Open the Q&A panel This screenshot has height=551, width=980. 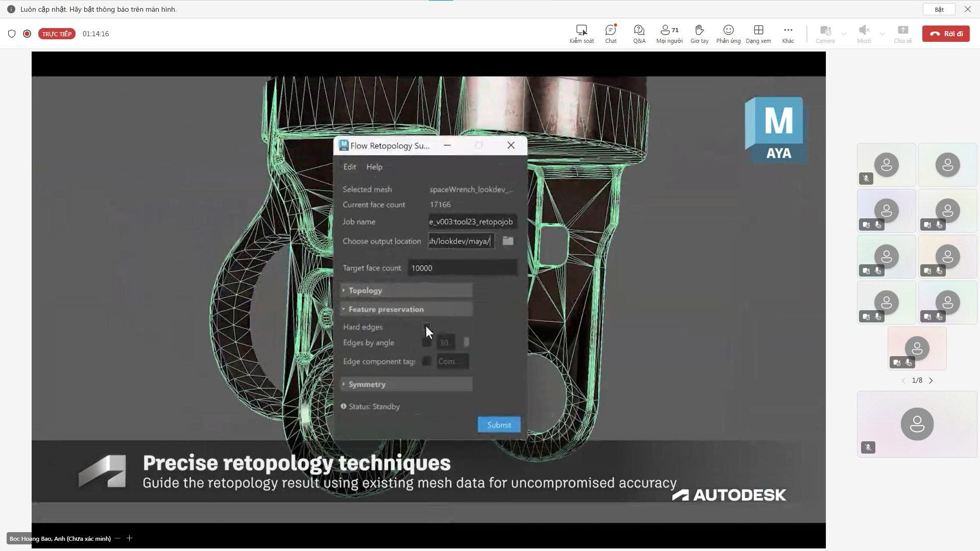click(639, 34)
